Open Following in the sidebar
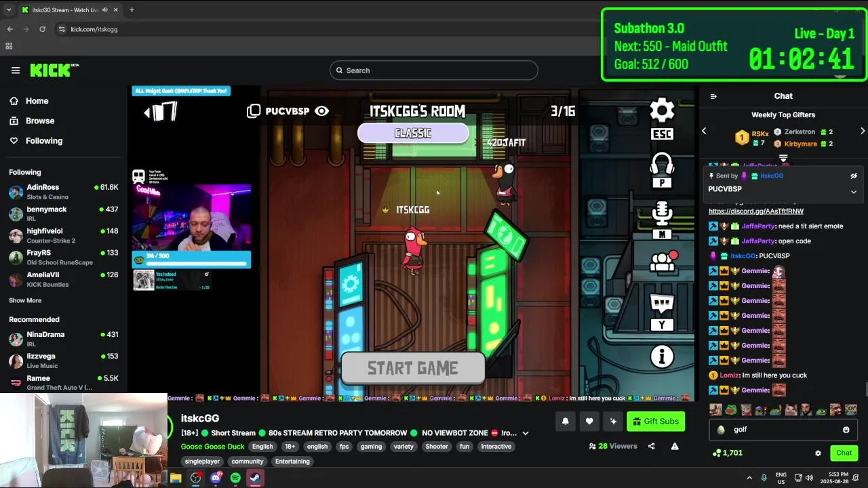 [44, 141]
